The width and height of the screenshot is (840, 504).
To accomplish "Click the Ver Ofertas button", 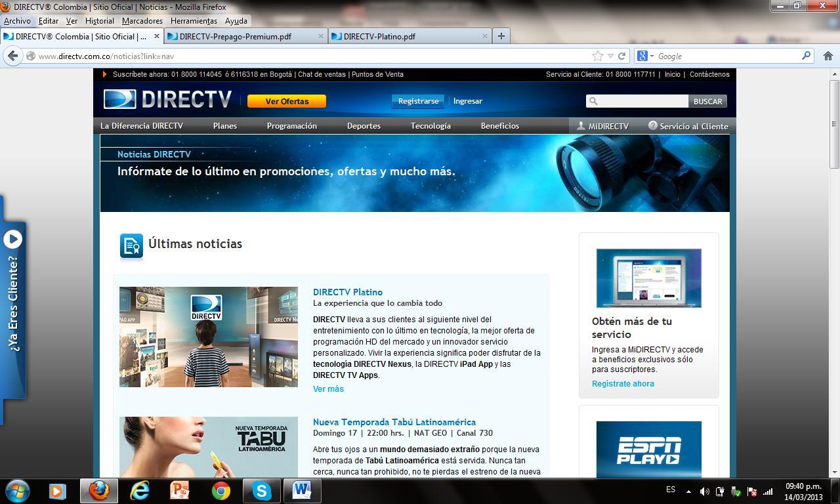I will click(x=287, y=101).
